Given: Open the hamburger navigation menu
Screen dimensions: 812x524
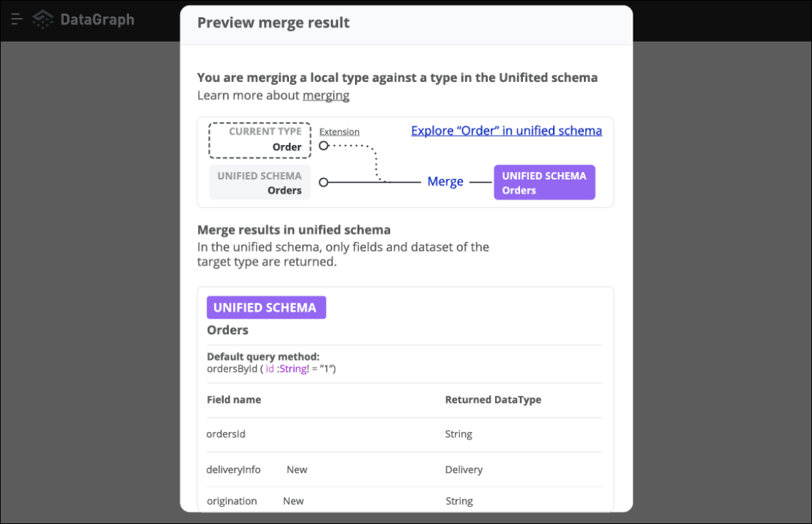Looking at the screenshot, I should pos(16,19).
